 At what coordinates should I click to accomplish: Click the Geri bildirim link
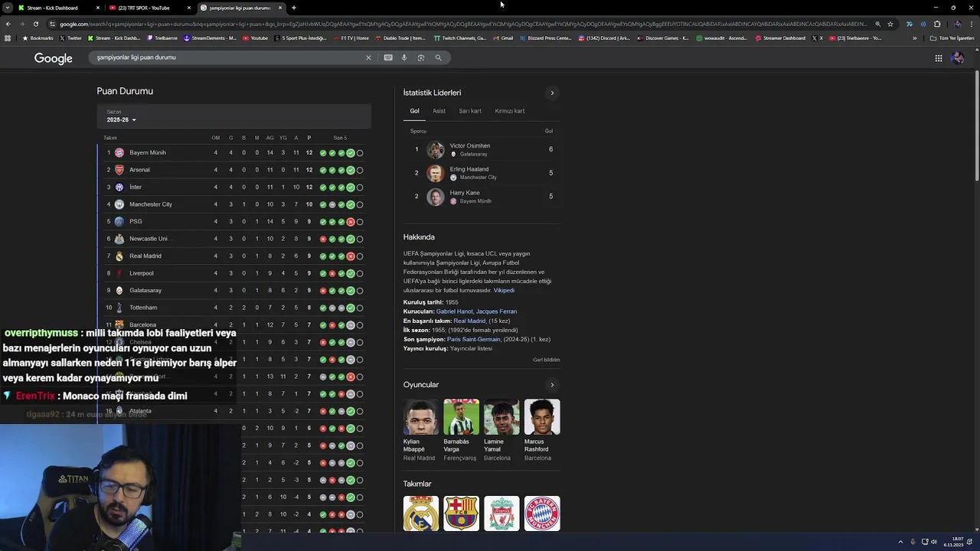pos(547,360)
